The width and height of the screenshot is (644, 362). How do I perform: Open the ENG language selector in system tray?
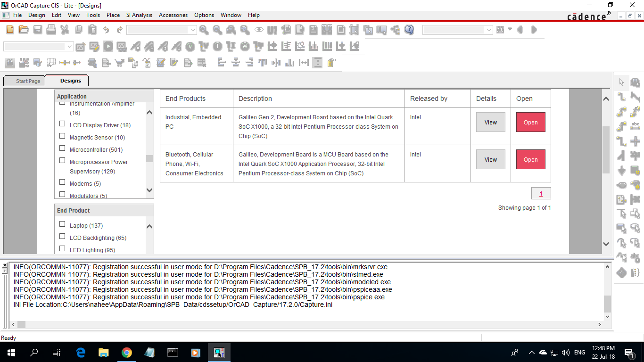(x=579, y=352)
